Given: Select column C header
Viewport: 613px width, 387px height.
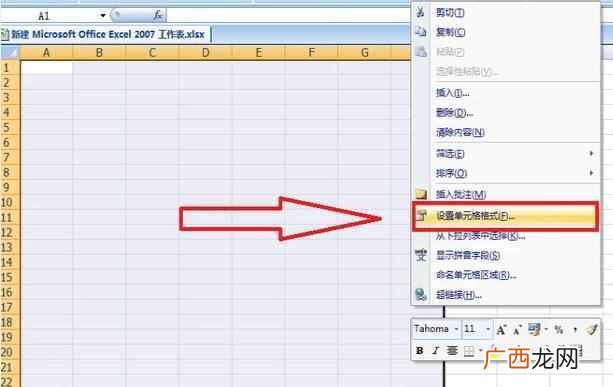Looking at the screenshot, I should pos(152,52).
